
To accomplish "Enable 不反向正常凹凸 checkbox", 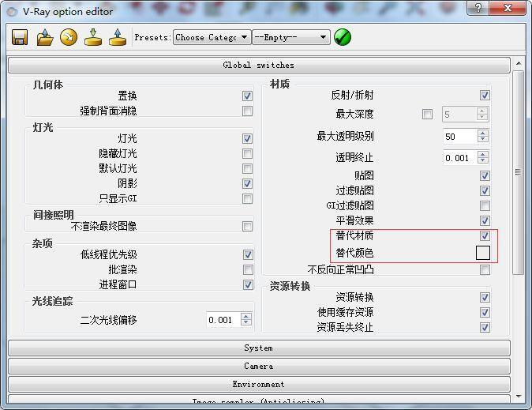I will (485, 270).
